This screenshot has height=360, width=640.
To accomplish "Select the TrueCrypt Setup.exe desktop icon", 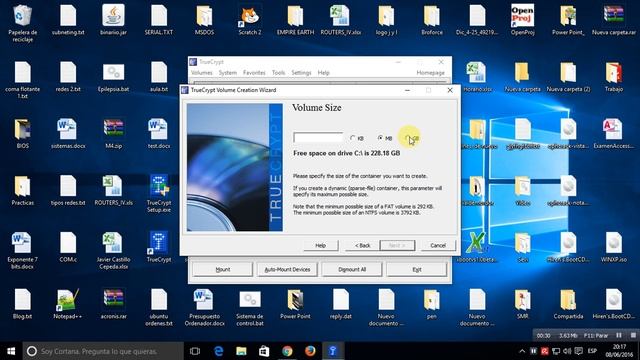I will point(159,194).
